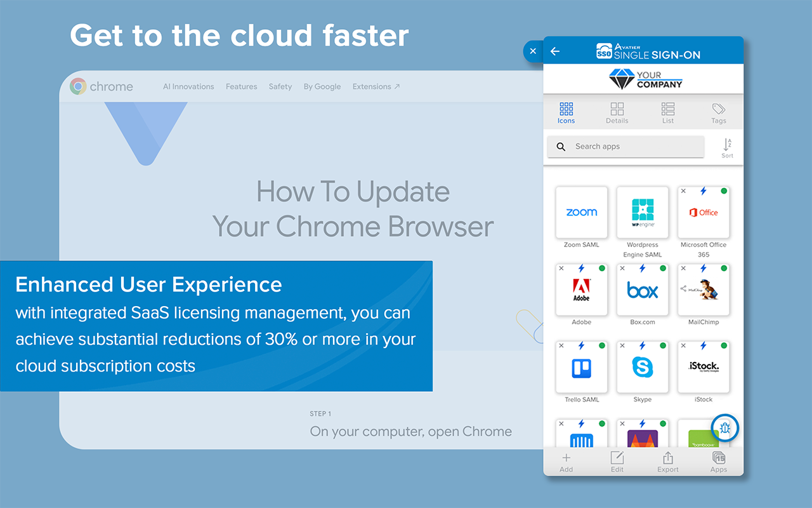812x508 pixels.
Task: Click the lightning bolt on MailChimp tile
Action: click(703, 269)
